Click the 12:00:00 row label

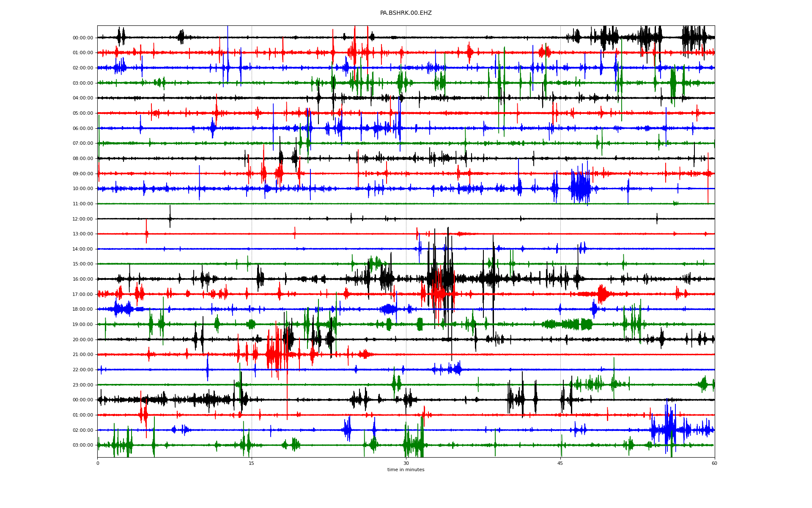pyautogui.click(x=82, y=219)
